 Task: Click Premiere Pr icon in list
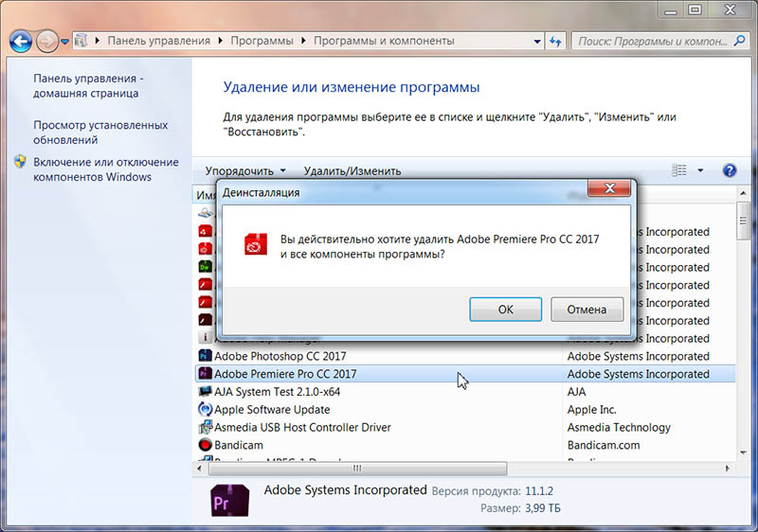click(x=205, y=373)
